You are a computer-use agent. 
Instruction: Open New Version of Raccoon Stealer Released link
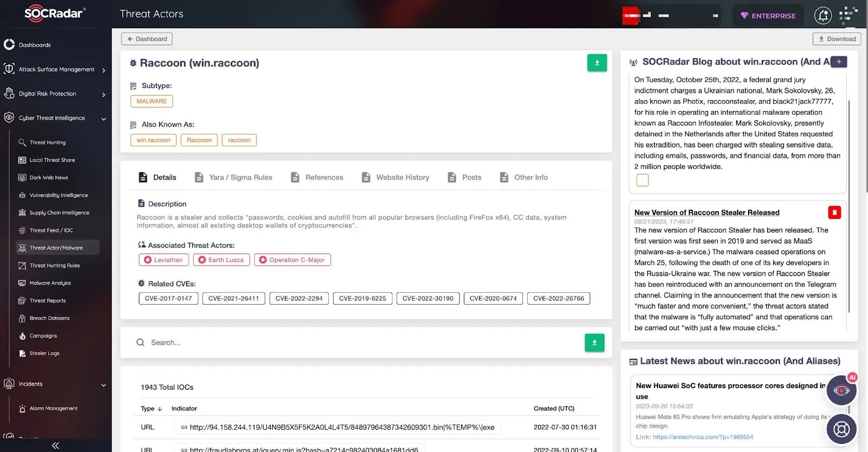[707, 212]
